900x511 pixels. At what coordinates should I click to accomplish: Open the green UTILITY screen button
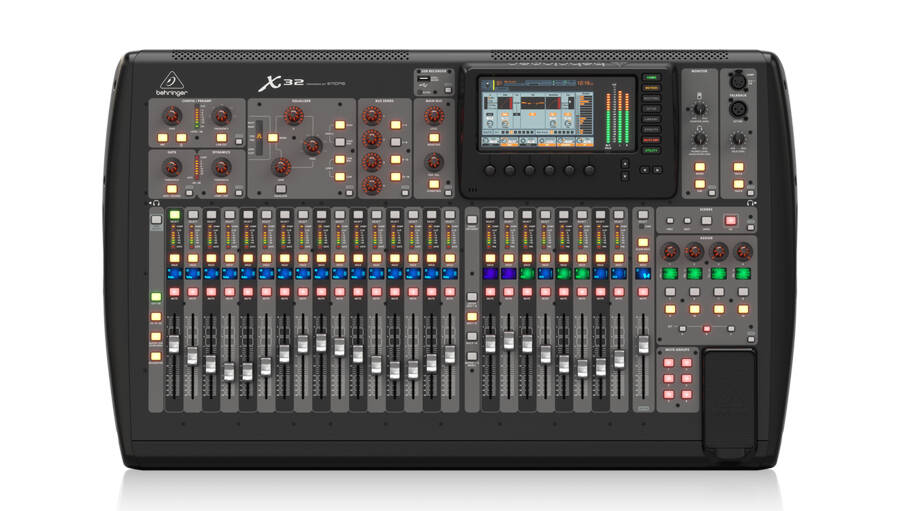tap(651, 150)
